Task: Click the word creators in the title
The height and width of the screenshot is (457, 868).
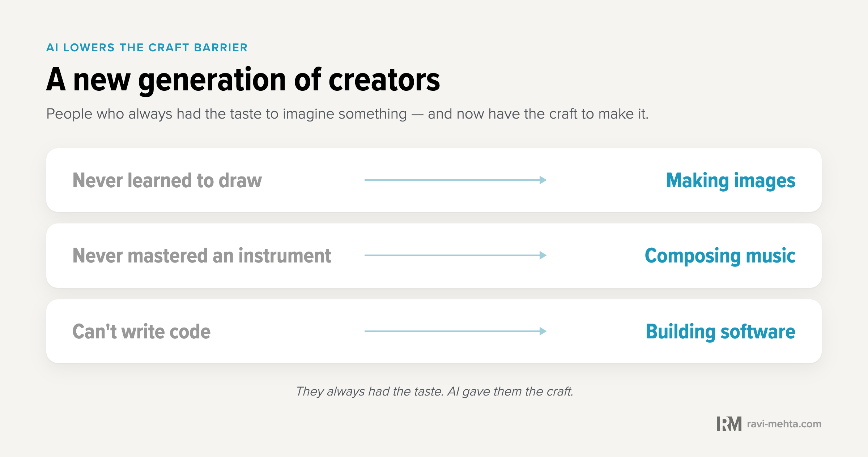Action: click(x=384, y=80)
